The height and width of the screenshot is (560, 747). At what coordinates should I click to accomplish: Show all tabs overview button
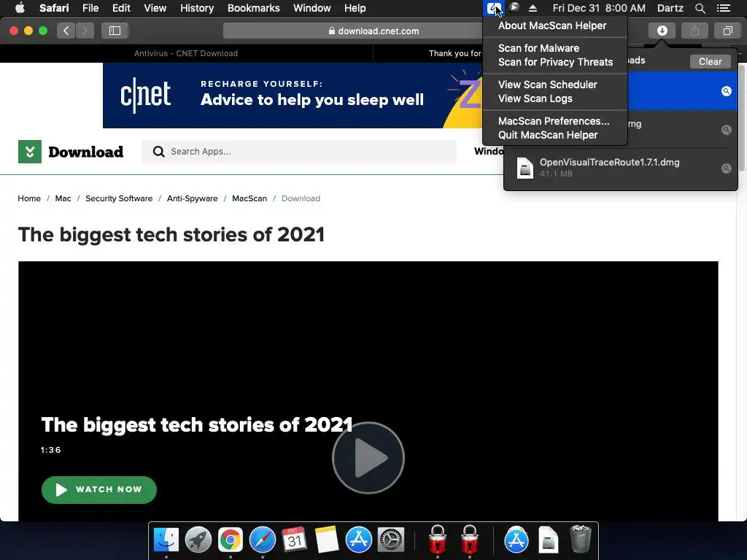click(727, 31)
